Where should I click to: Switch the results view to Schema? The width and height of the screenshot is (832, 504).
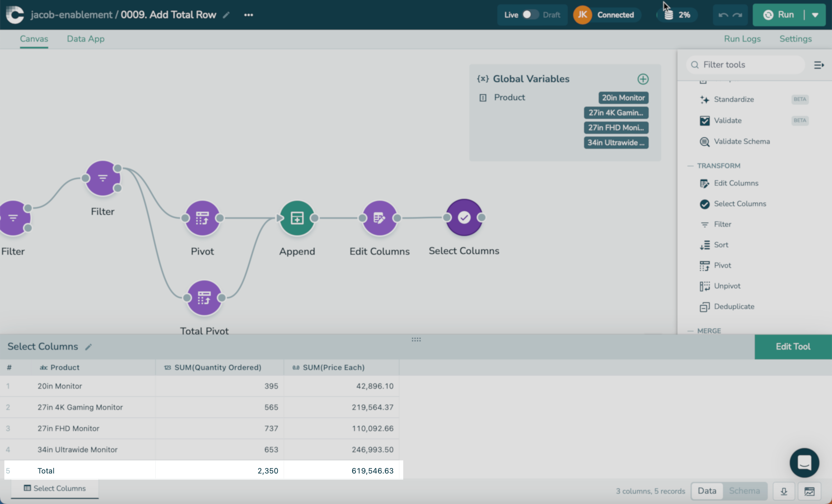(x=744, y=491)
